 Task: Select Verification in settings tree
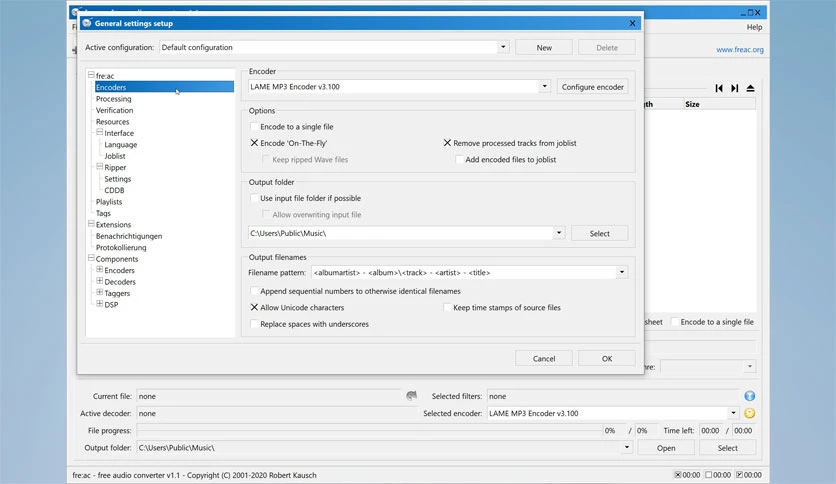115,110
